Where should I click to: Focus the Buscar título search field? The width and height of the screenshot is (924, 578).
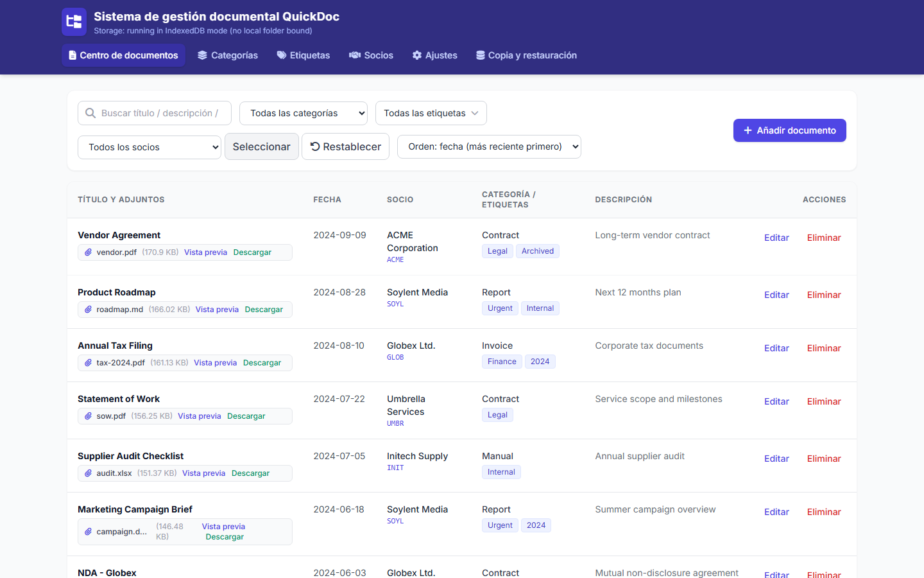click(x=155, y=113)
